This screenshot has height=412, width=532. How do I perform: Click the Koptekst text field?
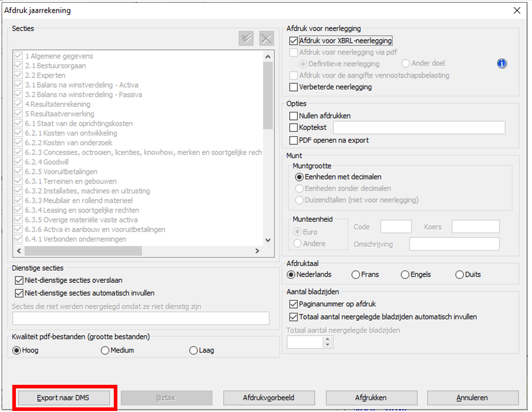[x=419, y=128]
